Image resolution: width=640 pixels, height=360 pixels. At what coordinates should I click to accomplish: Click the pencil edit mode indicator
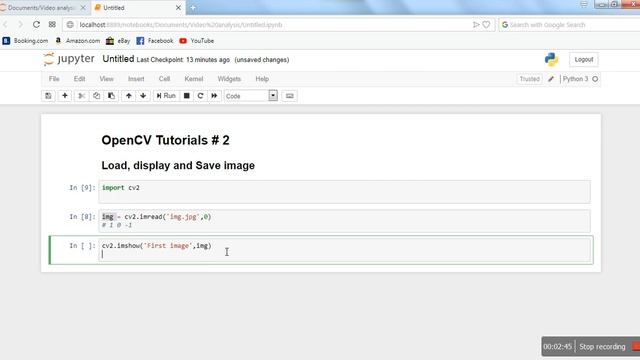551,79
